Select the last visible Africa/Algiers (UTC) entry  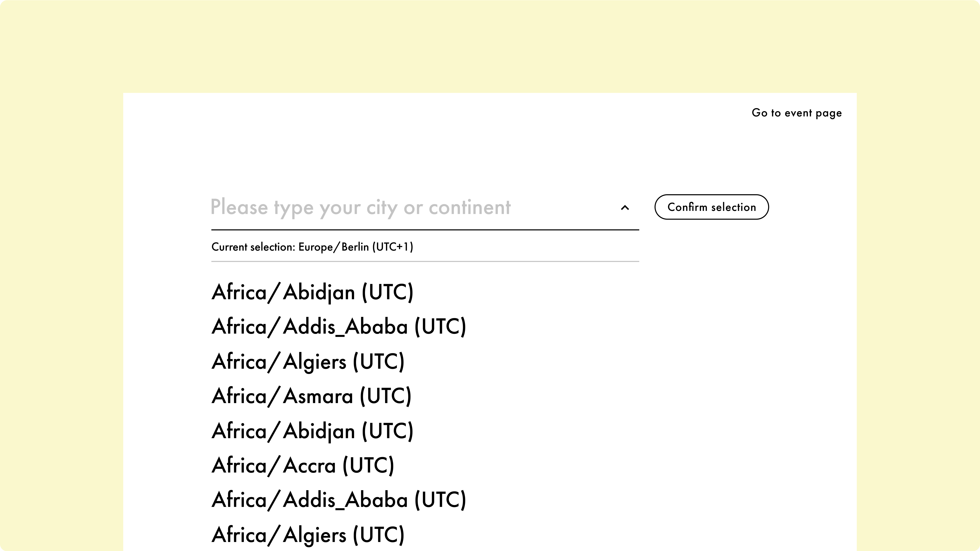308,535
